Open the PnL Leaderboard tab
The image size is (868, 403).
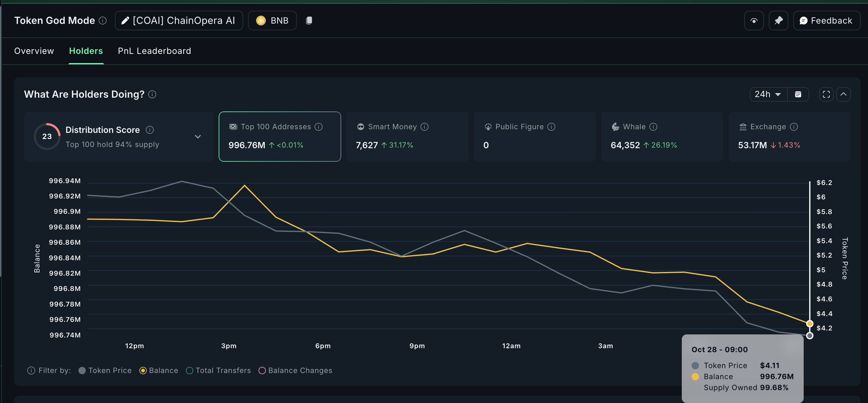click(x=154, y=51)
